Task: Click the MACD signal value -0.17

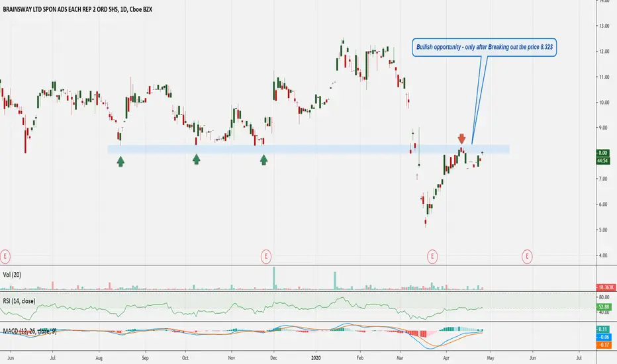Action: click(604, 345)
